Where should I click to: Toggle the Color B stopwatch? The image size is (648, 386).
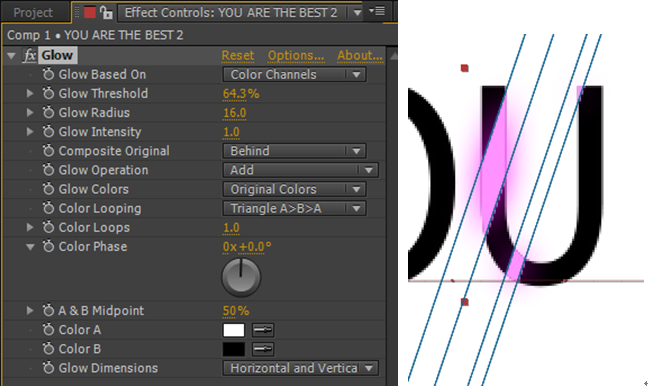[x=48, y=349]
